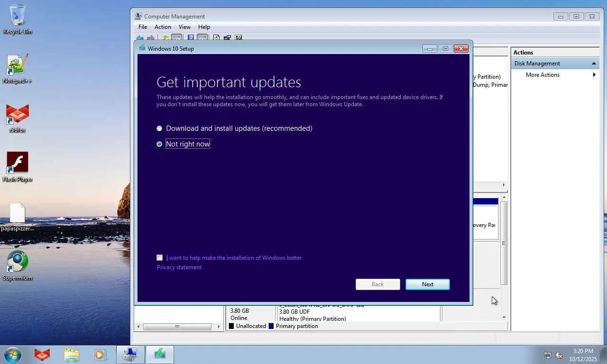607x364 pixels.
Task: Click the blue Primary partition legend swatch
Action: coord(271,326)
